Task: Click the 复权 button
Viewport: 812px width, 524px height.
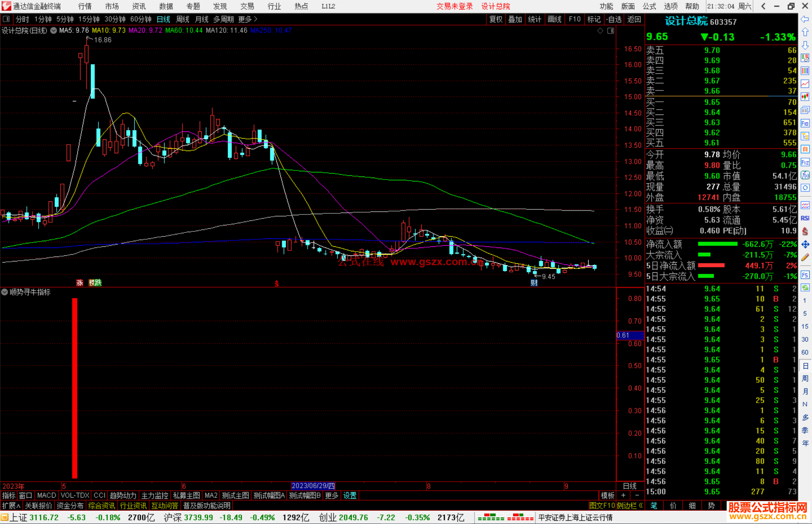Action: click(496, 19)
